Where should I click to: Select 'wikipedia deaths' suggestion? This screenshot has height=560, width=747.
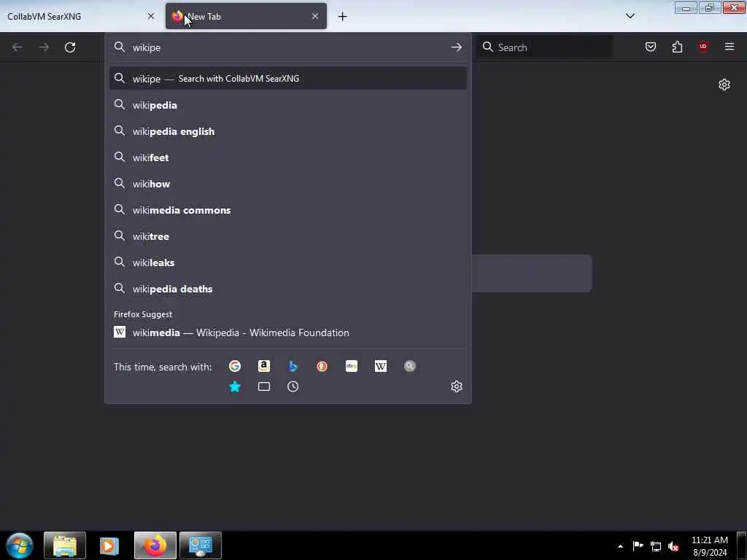click(287, 289)
